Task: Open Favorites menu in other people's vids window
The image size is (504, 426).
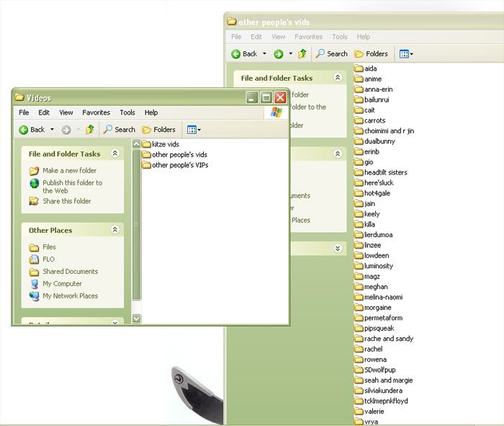Action: click(308, 37)
